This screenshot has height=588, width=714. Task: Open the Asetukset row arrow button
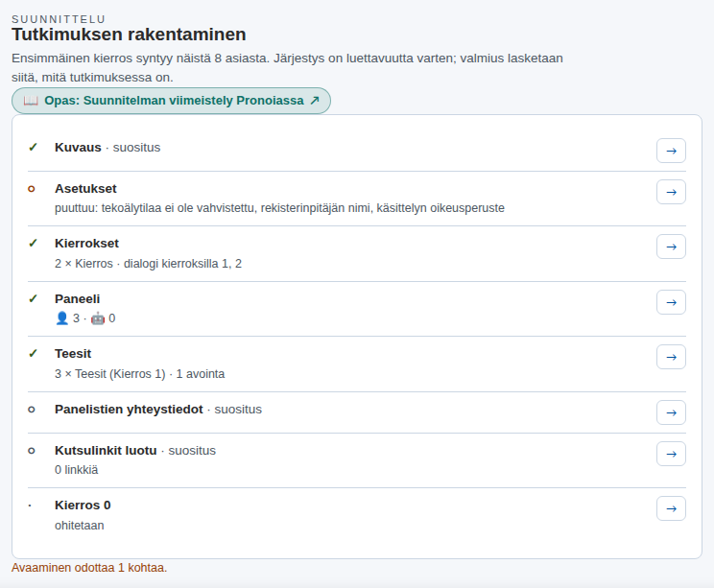click(x=671, y=192)
